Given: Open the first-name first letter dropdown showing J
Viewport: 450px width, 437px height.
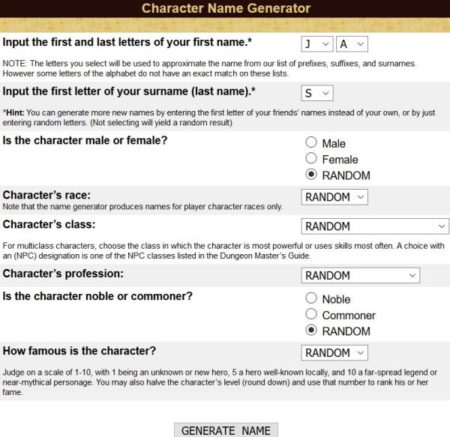Looking at the screenshot, I should pos(317,44).
